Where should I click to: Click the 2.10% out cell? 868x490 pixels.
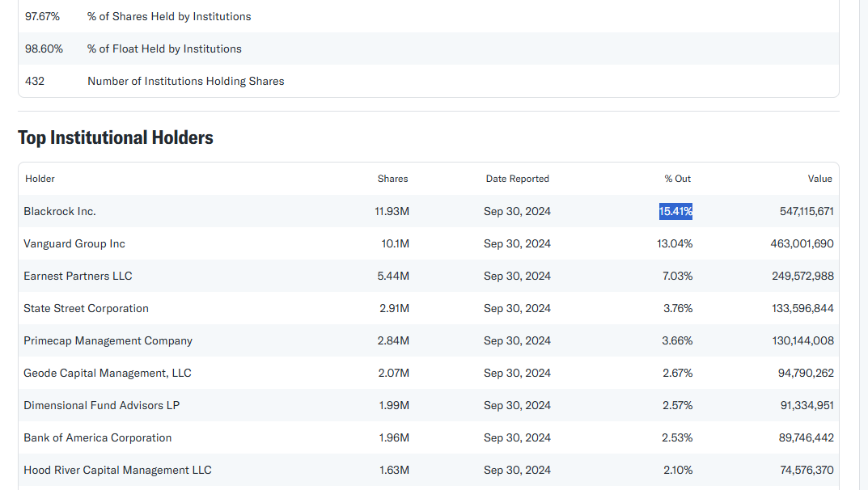tap(678, 470)
